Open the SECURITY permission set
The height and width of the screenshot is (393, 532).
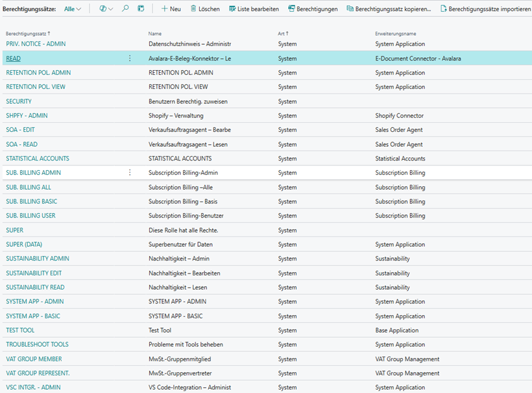tap(19, 101)
